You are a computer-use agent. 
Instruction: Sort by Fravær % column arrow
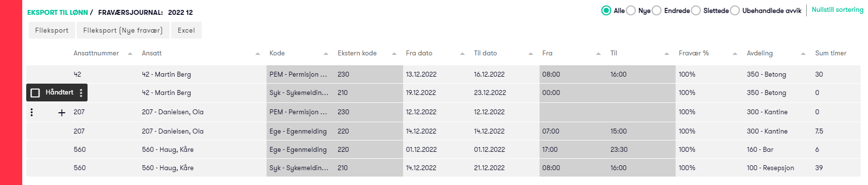(x=735, y=53)
